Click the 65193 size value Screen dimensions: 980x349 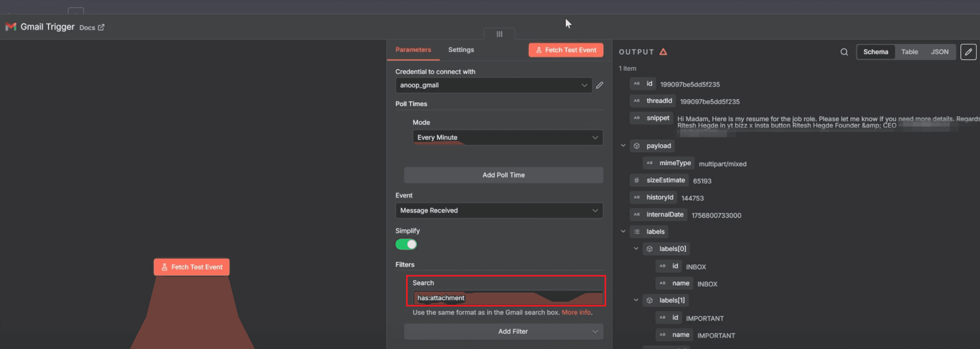[x=702, y=181]
